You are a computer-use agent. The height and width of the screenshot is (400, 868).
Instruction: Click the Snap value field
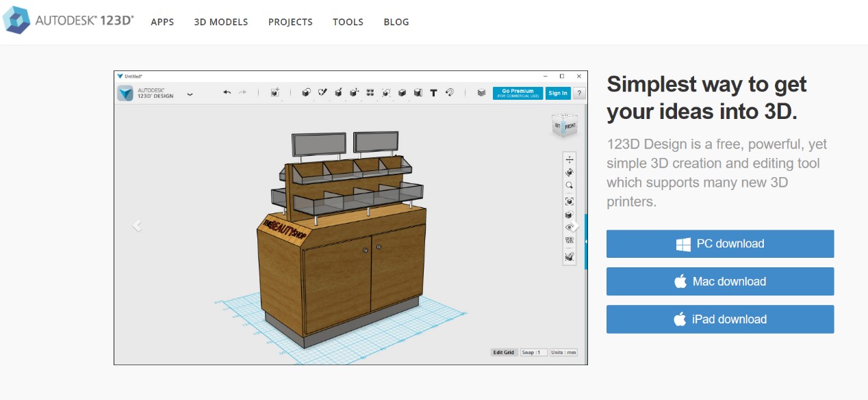coord(533,352)
